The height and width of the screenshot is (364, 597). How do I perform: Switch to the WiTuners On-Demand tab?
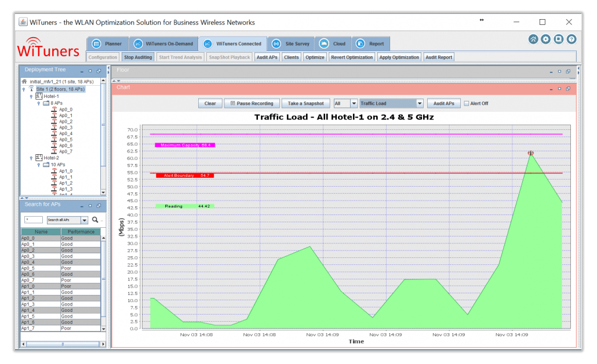pyautogui.click(x=163, y=44)
